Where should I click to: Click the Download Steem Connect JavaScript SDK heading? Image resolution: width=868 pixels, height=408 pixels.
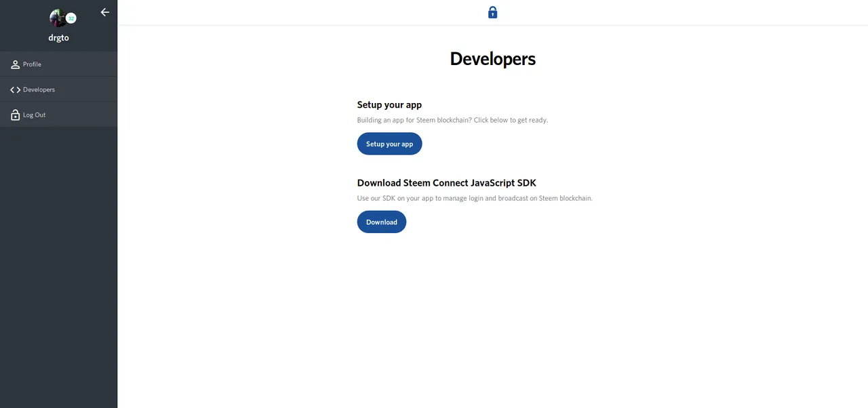click(447, 183)
